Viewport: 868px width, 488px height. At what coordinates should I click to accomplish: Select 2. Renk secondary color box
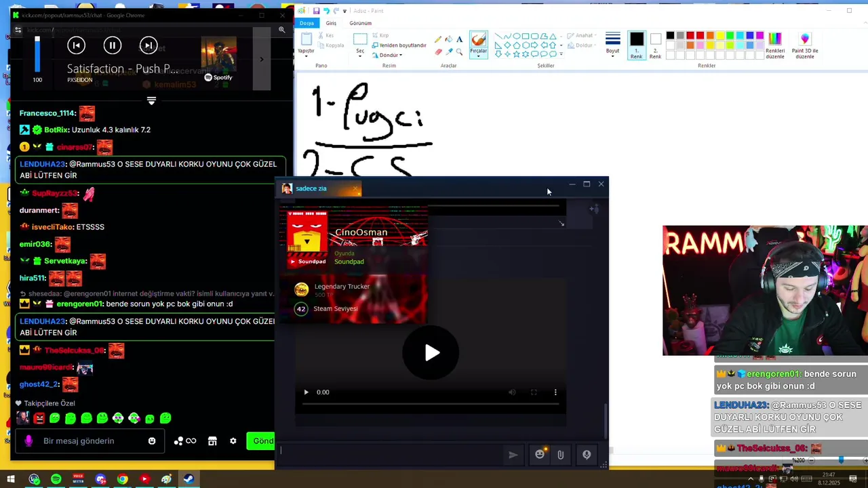(655, 45)
